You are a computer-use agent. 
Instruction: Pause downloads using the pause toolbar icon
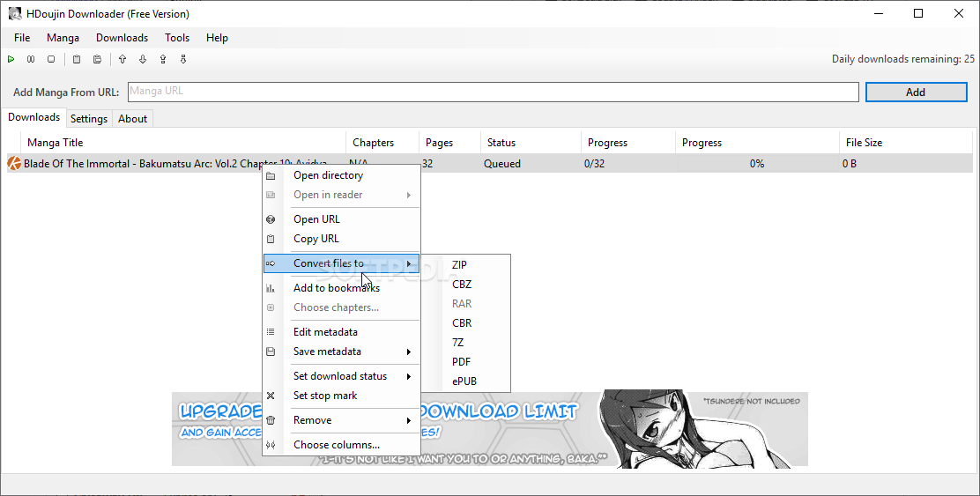(31, 59)
